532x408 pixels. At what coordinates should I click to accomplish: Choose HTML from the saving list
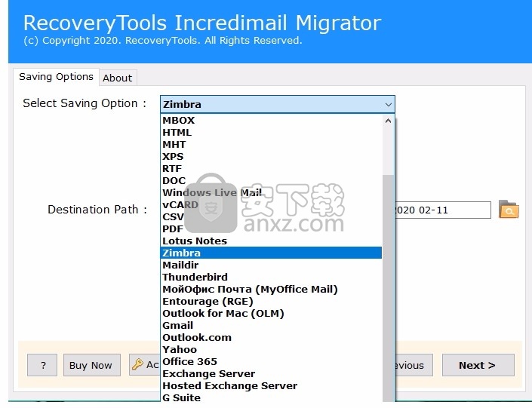point(271,132)
